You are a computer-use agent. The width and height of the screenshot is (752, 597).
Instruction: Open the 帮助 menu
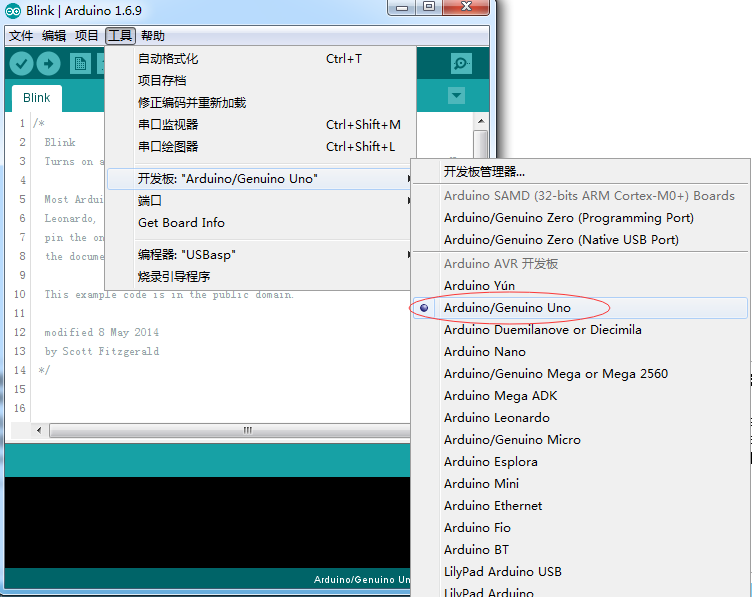153,36
